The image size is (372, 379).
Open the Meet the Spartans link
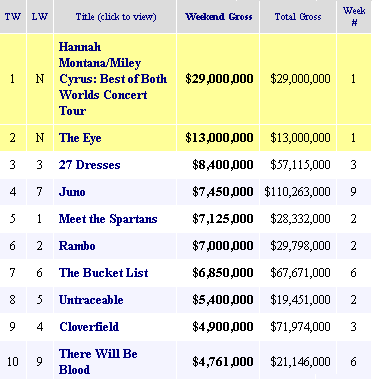pyautogui.click(x=108, y=219)
